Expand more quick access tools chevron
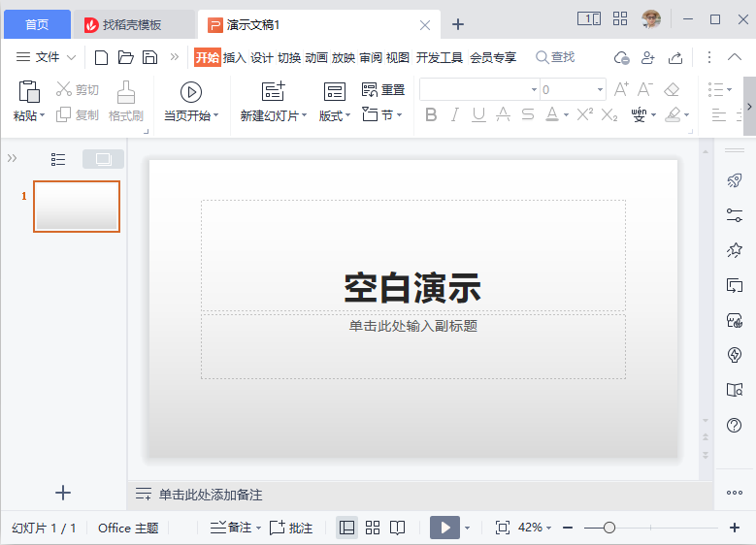The image size is (756, 545). [174, 57]
